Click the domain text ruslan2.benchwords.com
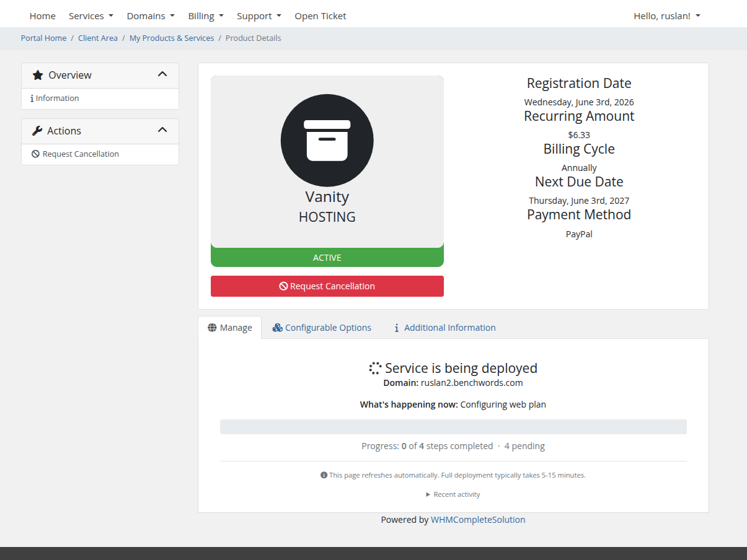Screen dimensions: 747x560 point(472,383)
